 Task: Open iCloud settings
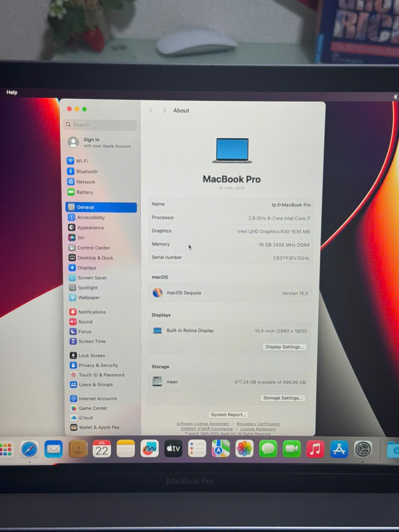[x=82, y=418]
